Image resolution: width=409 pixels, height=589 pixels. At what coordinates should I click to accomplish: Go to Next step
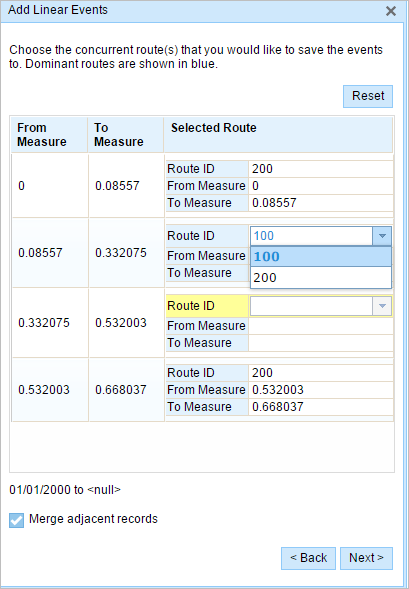click(x=366, y=558)
